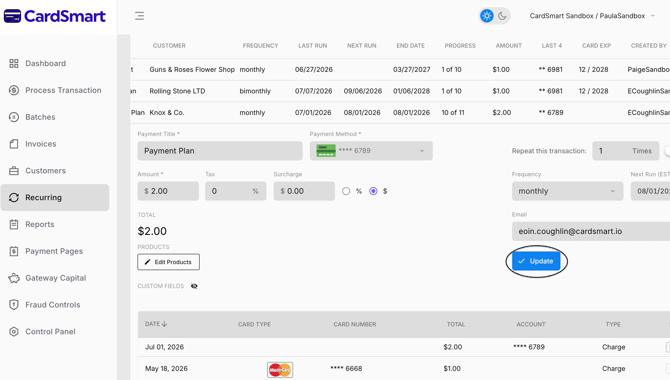Open Fraud Controls

[53, 305]
